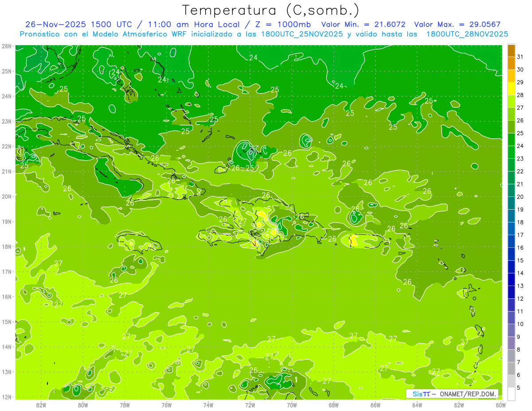
Task: Click the 18N latitude axis label
Action: click(6, 247)
